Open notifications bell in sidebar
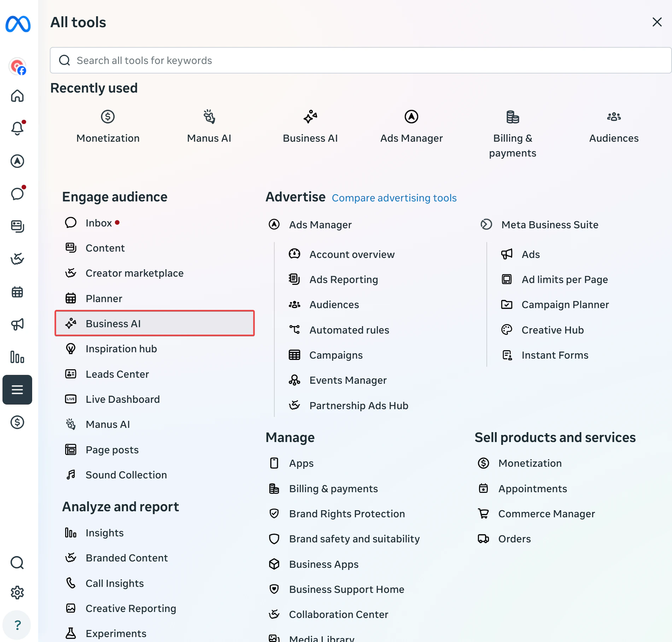The width and height of the screenshot is (672, 642). (x=17, y=128)
